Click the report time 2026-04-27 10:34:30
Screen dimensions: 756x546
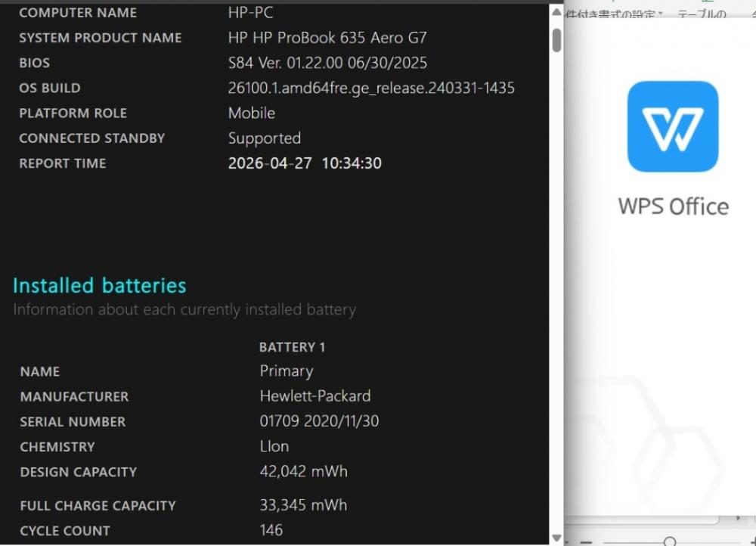point(305,163)
